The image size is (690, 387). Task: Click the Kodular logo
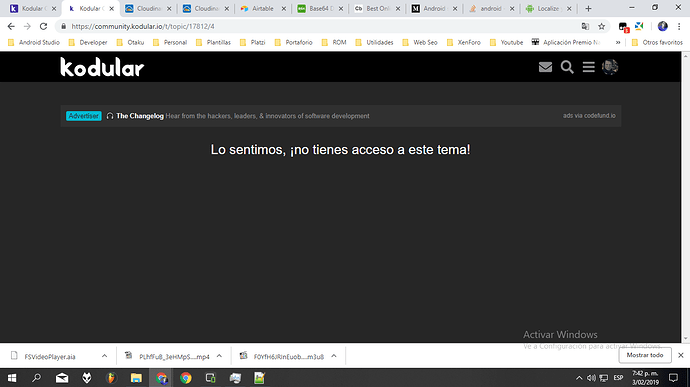pos(102,67)
